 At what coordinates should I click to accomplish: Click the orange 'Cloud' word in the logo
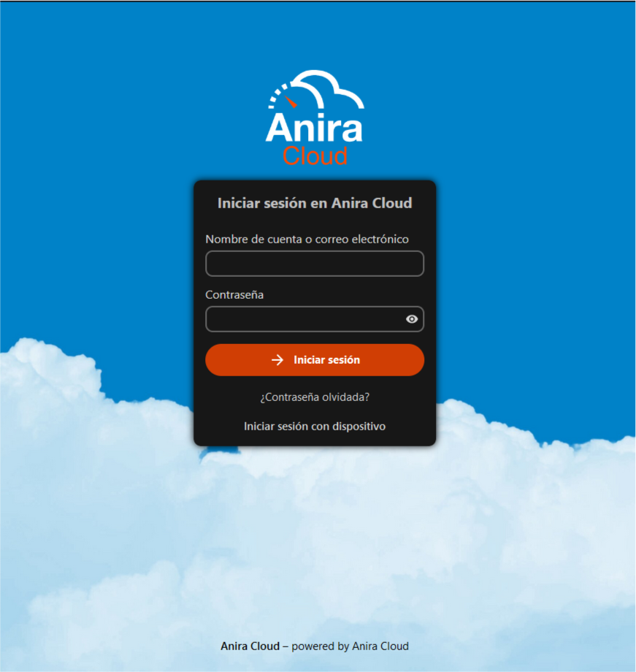pyautogui.click(x=315, y=156)
